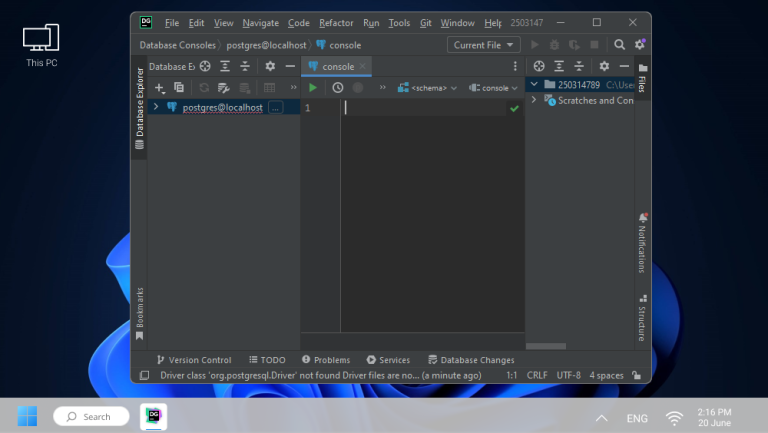Click the Search Everywhere magnifier icon
Image resolution: width=768 pixels, height=433 pixels.
point(619,45)
